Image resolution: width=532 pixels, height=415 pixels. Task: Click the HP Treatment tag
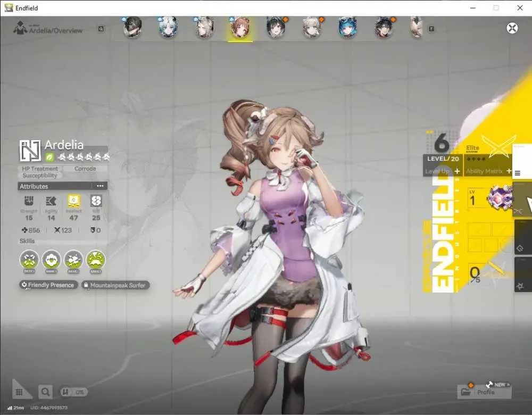pyautogui.click(x=40, y=169)
